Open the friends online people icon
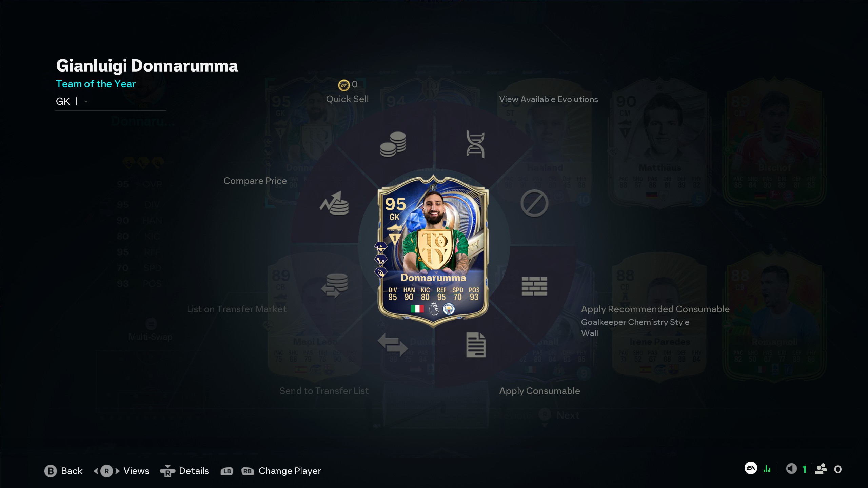 coord(821,469)
